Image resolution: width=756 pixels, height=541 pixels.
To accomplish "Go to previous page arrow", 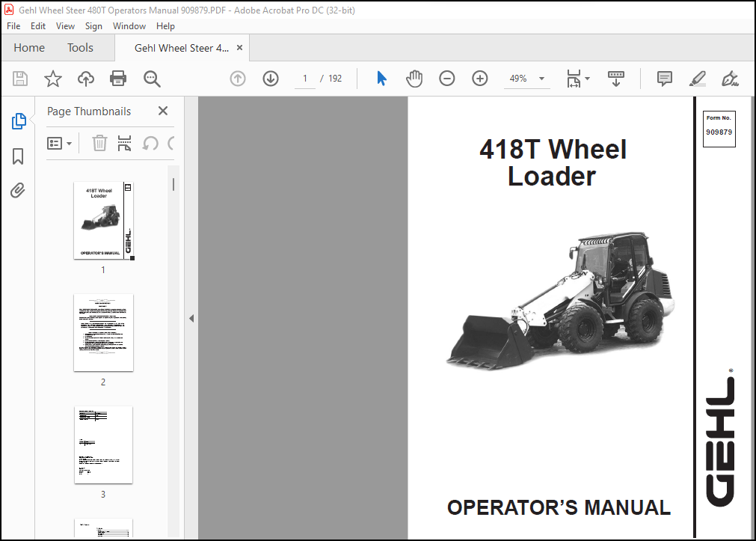I will tap(238, 78).
